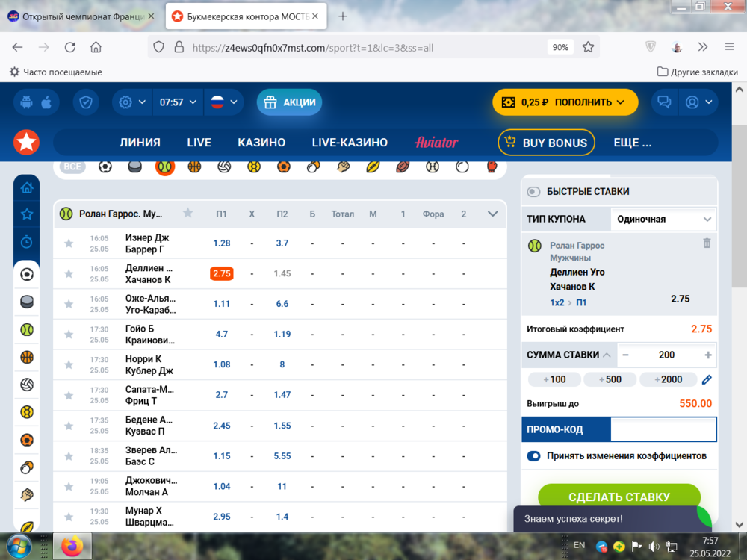This screenshot has height=560, width=747.
Task: Choose hockey puck in the left sidebar
Action: [27, 302]
